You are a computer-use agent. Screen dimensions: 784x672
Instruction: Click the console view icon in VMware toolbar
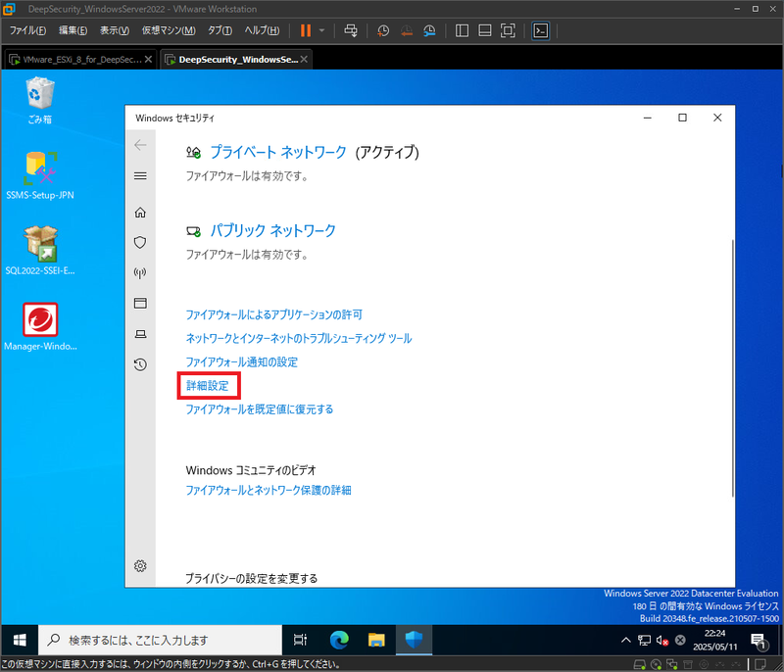(x=541, y=31)
